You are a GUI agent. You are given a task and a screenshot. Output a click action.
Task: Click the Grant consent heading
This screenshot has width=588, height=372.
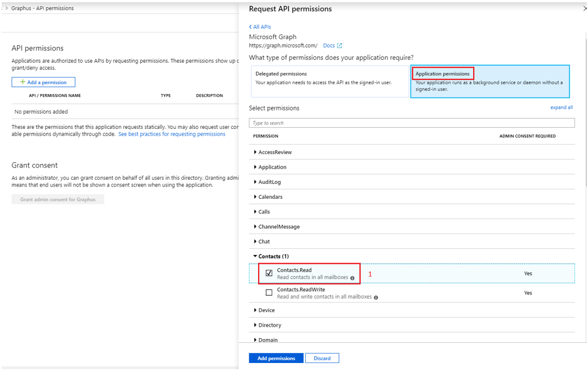coord(35,165)
